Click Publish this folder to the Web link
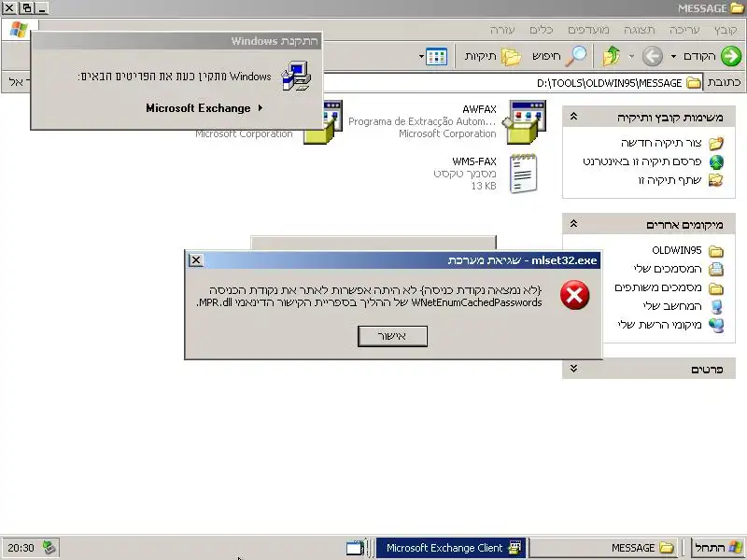 pyautogui.click(x=642, y=161)
